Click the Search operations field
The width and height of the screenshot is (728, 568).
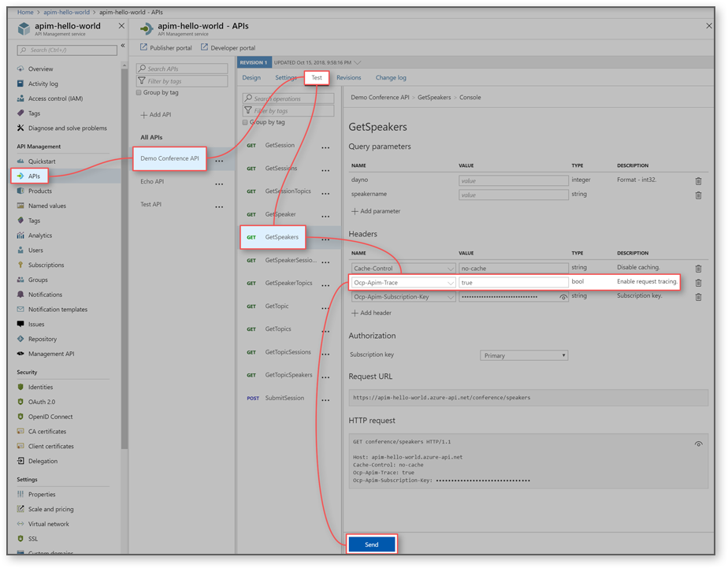tap(288, 98)
